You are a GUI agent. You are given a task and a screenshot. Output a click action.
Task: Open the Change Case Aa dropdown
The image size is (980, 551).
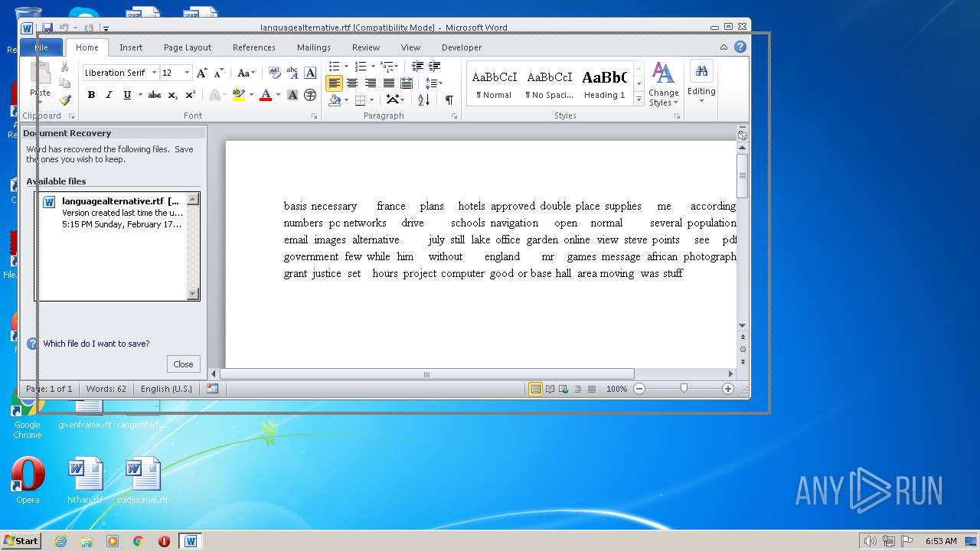247,73
